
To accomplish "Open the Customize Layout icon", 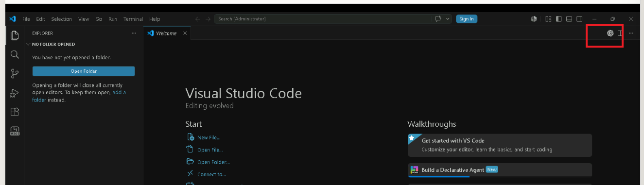I will (x=548, y=19).
